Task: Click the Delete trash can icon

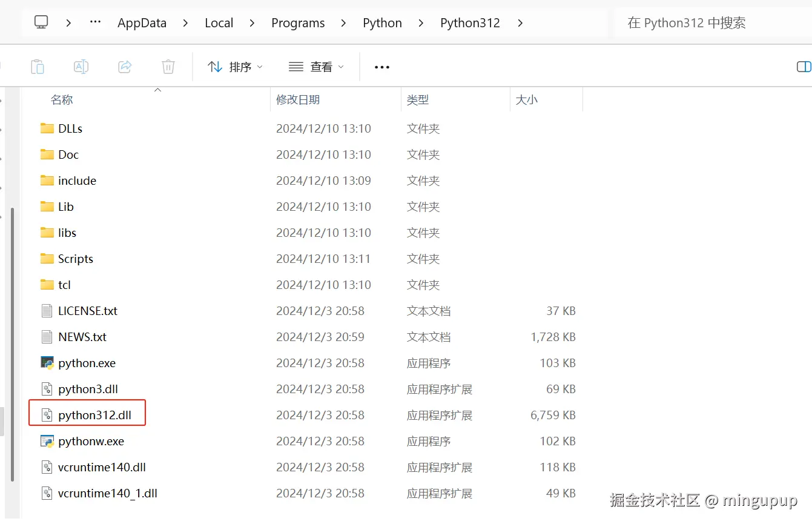Action: [x=168, y=67]
